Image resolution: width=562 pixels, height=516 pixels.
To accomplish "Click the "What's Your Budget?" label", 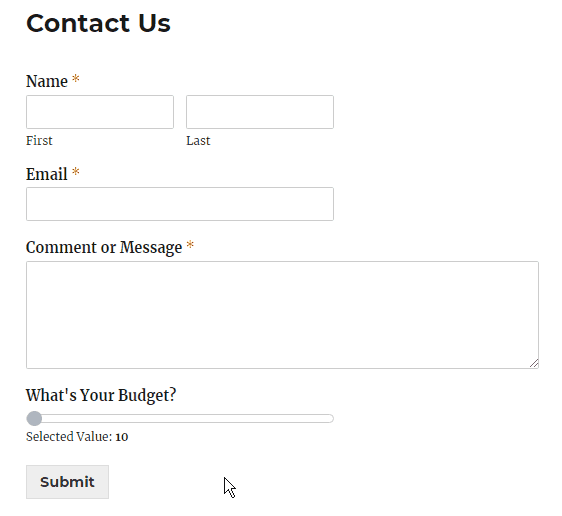I will click(101, 395).
